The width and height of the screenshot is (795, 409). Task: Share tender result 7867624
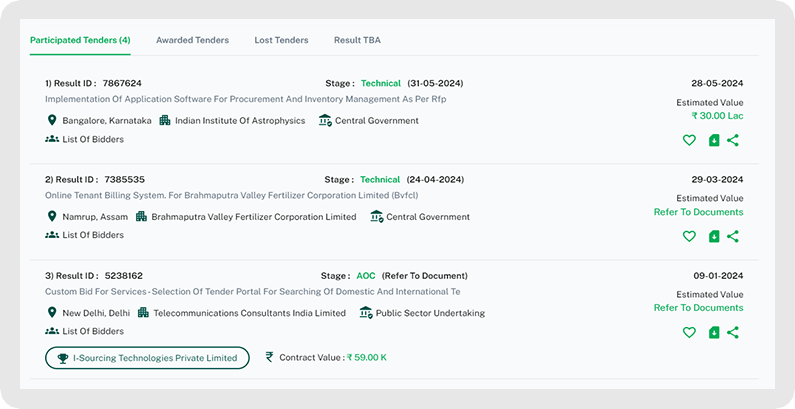[x=733, y=141]
